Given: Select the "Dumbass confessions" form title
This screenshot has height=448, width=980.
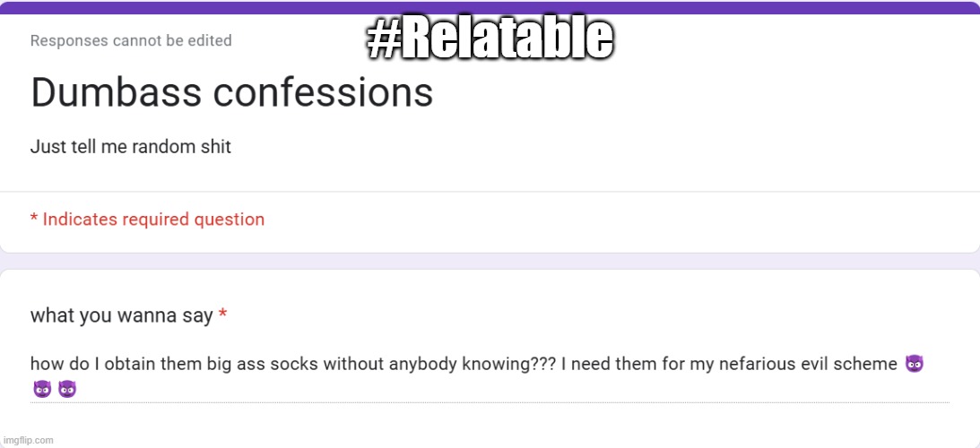Looking at the screenshot, I should point(231,92).
